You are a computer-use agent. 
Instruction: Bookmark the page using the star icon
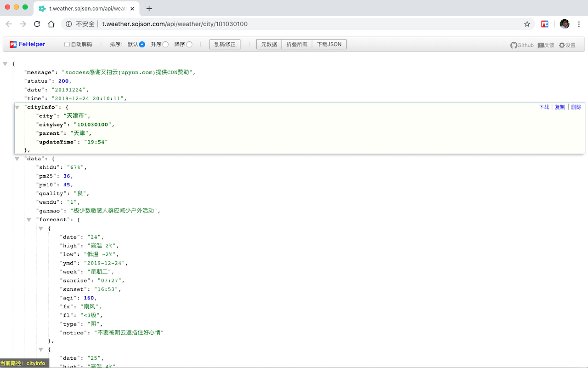[x=527, y=24]
